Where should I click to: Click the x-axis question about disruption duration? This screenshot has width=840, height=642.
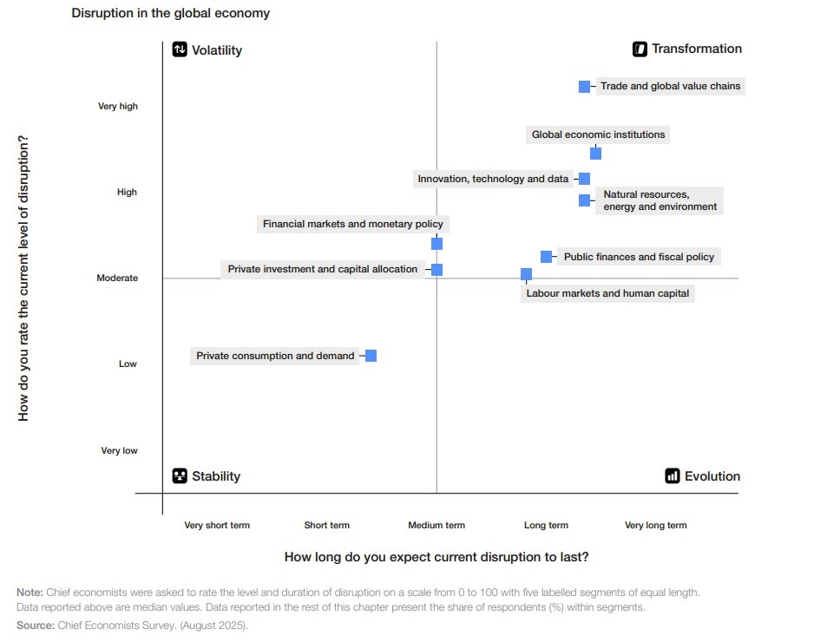coord(436,557)
